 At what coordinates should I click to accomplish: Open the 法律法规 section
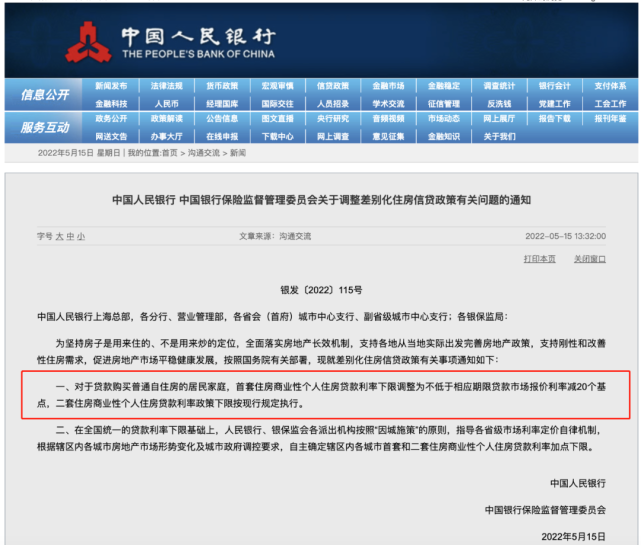166,86
